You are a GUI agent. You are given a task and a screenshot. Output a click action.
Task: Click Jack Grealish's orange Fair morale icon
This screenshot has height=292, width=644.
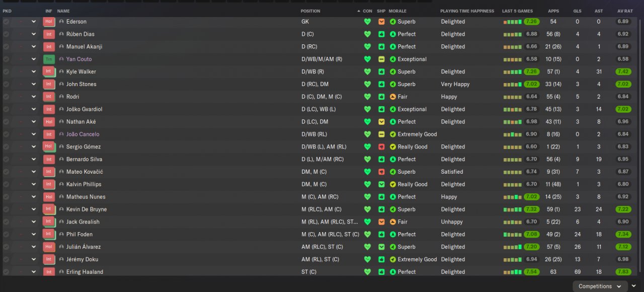[393, 222]
